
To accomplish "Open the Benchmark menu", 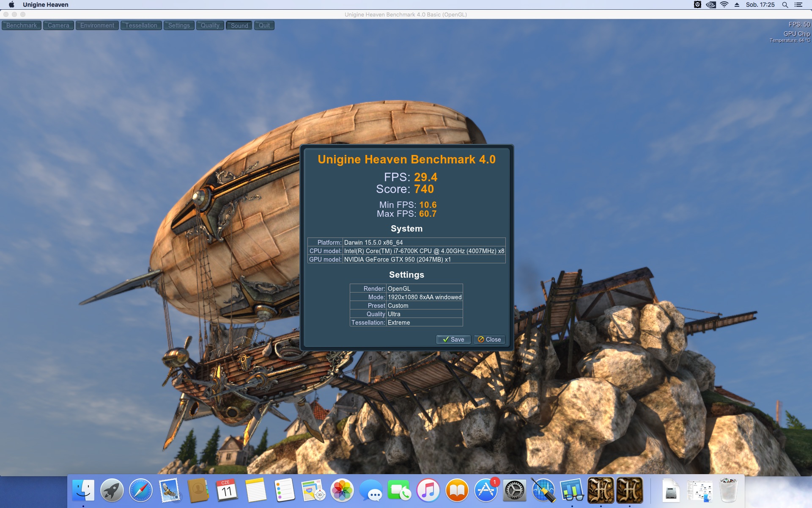I will coord(22,25).
